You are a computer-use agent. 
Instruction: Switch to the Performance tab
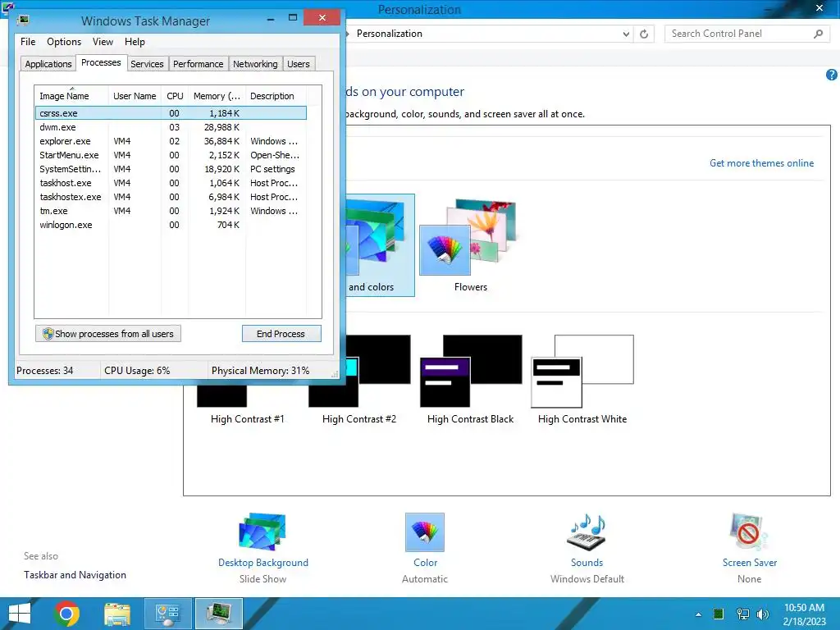(x=199, y=64)
